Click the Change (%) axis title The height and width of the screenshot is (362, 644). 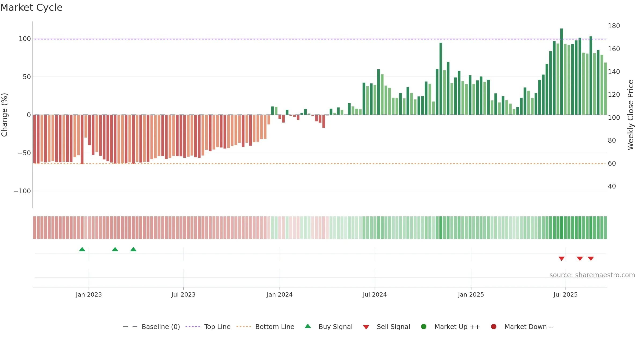coord(5,115)
